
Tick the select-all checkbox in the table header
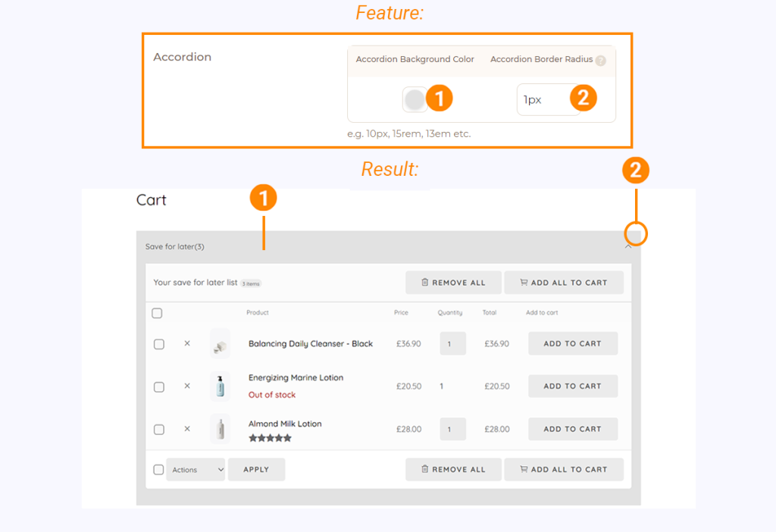(x=157, y=313)
